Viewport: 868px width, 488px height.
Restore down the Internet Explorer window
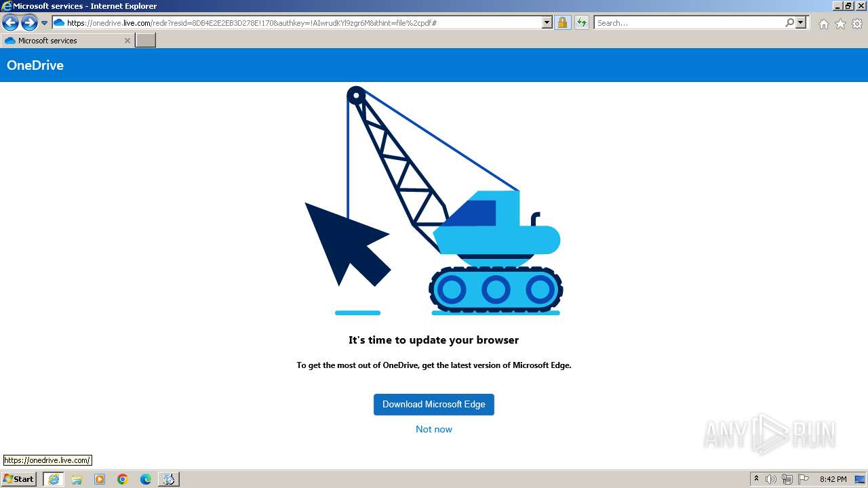click(x=848, y=5)
